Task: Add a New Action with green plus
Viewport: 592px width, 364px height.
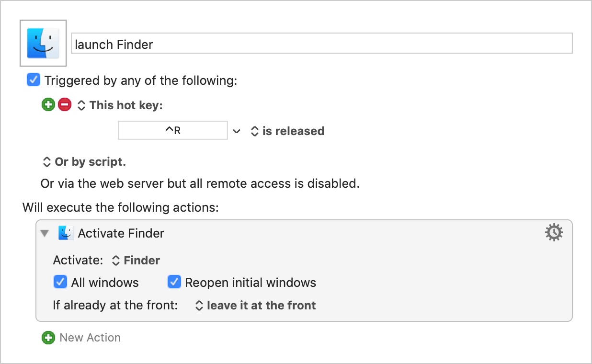Action: pyautogui.click(x=48, y=338)
